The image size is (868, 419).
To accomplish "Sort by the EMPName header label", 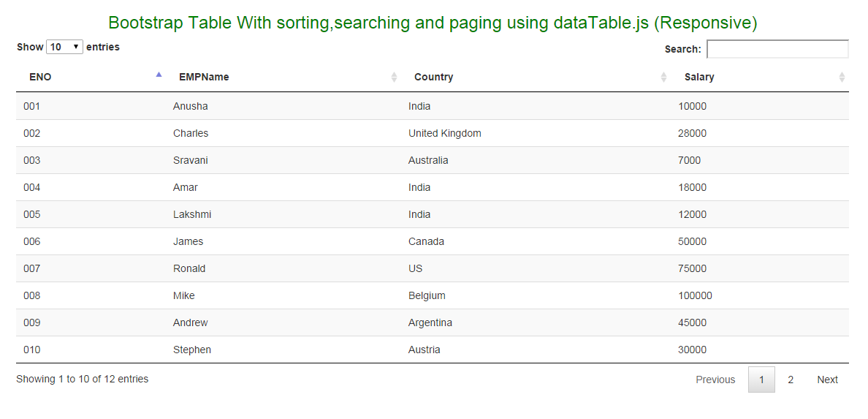I will [204, 77].
